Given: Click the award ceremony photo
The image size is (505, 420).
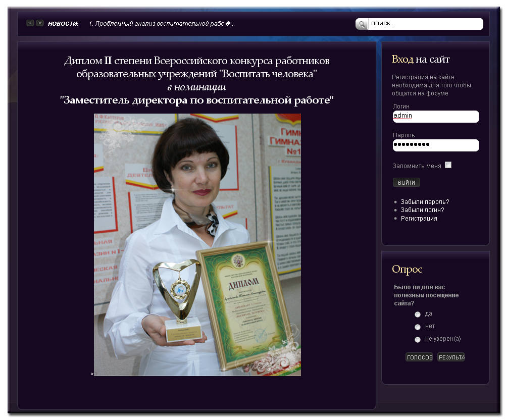Looking at the screenshot, I should click(x=197, y=245).
